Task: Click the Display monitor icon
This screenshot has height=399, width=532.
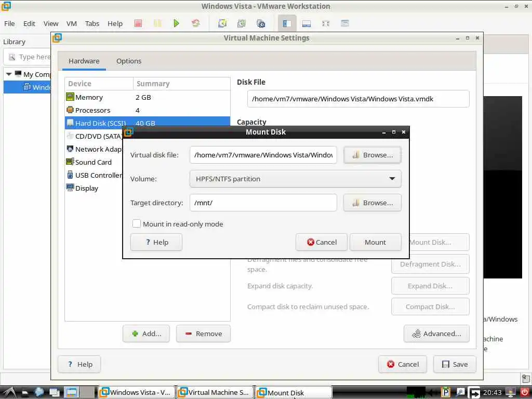Action: point(70,188)
